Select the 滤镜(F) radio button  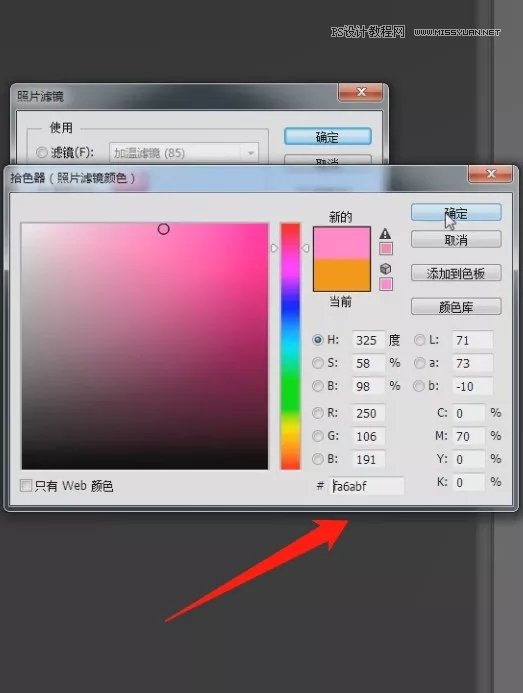point(42,152)
